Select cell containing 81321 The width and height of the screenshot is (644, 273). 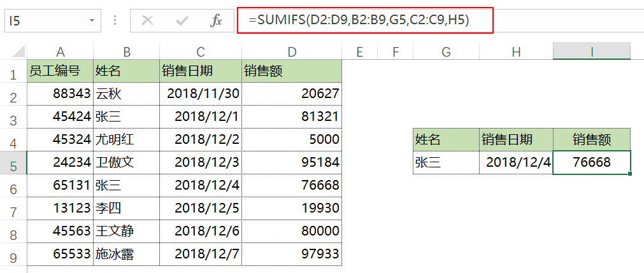coord(292,117)
